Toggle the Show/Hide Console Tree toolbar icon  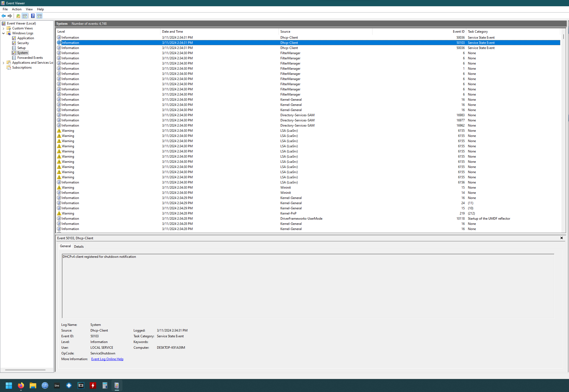coord(25,16)
